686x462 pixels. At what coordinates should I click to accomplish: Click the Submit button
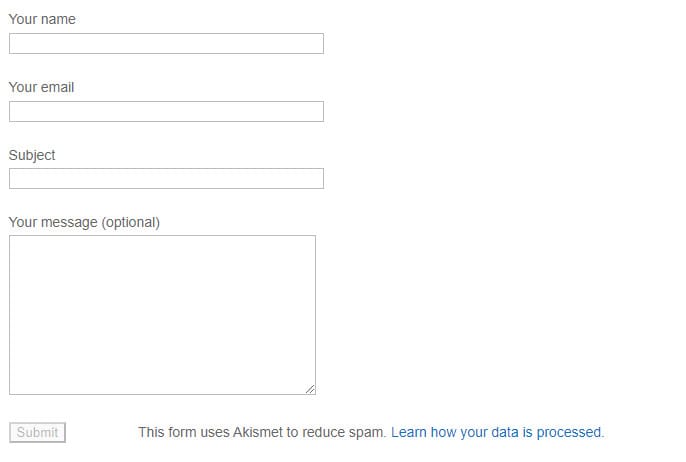click(x=38, y=432)
